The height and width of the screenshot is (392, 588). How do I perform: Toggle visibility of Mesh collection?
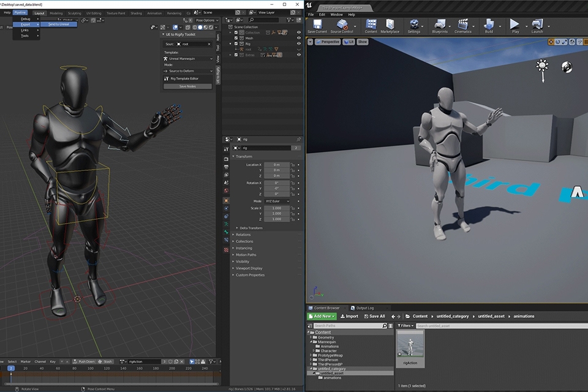tap(298, 38)
